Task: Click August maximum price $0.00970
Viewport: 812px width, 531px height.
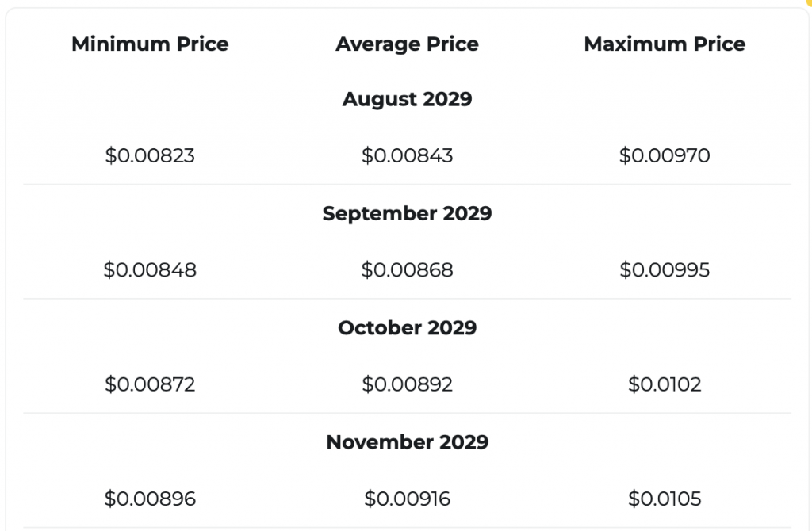Action: coord(665,155)
